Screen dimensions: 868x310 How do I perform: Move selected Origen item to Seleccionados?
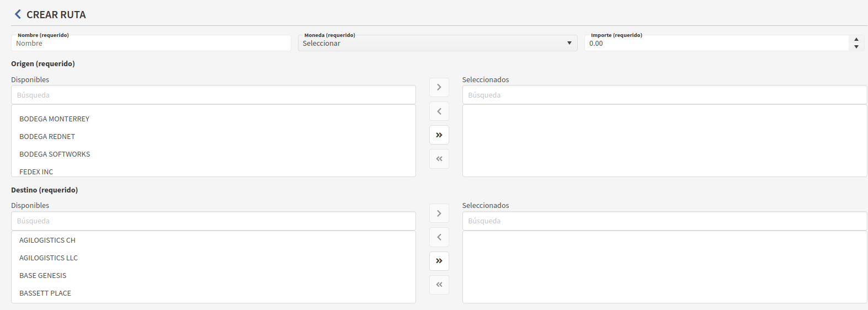[439, 87]
